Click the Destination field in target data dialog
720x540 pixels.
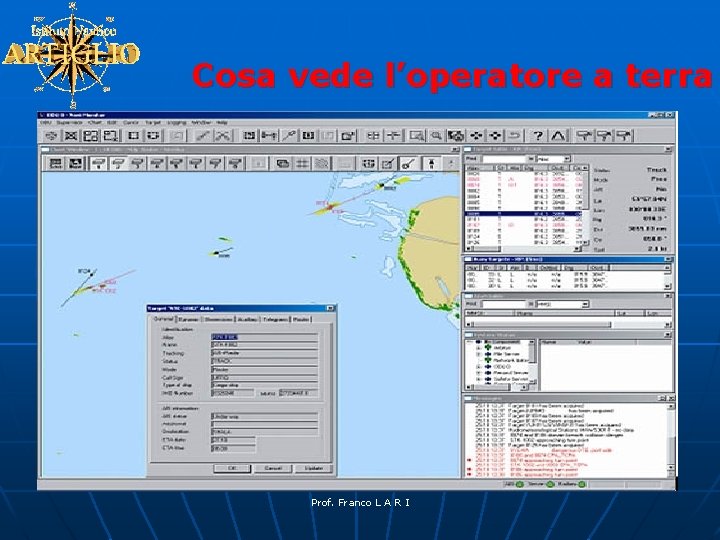click(x=264, y=432)
